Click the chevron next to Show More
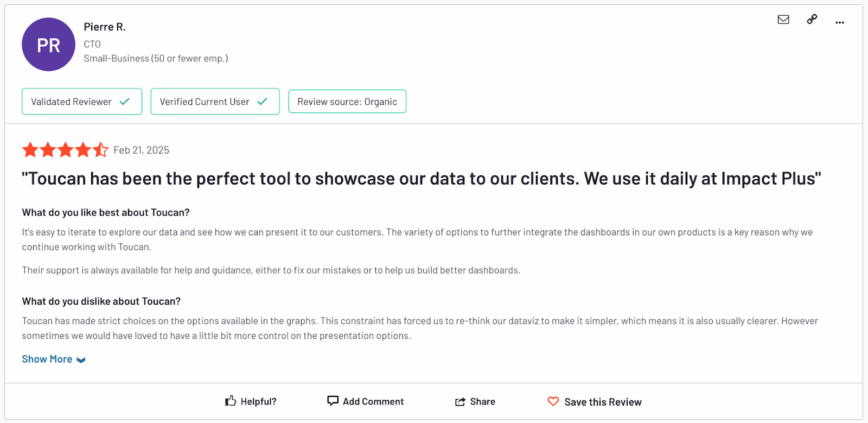Viewport: 868px width, 423px height. click(80, 359)
